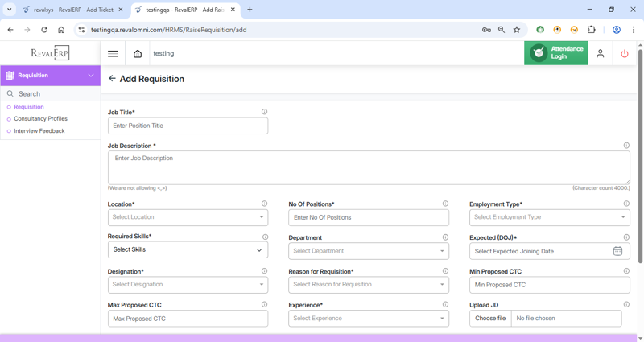Click the back arrow beside Add Requisition

tap(112, 79)
